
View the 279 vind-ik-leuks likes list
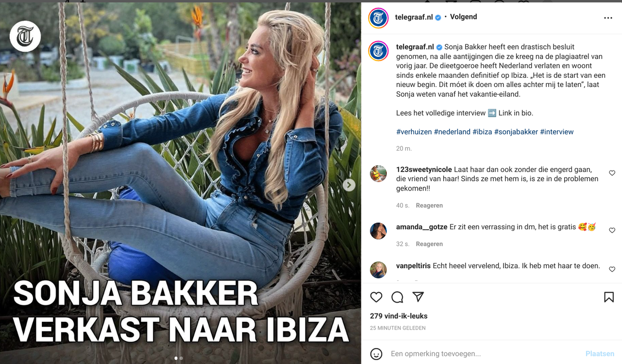[398, 316]
